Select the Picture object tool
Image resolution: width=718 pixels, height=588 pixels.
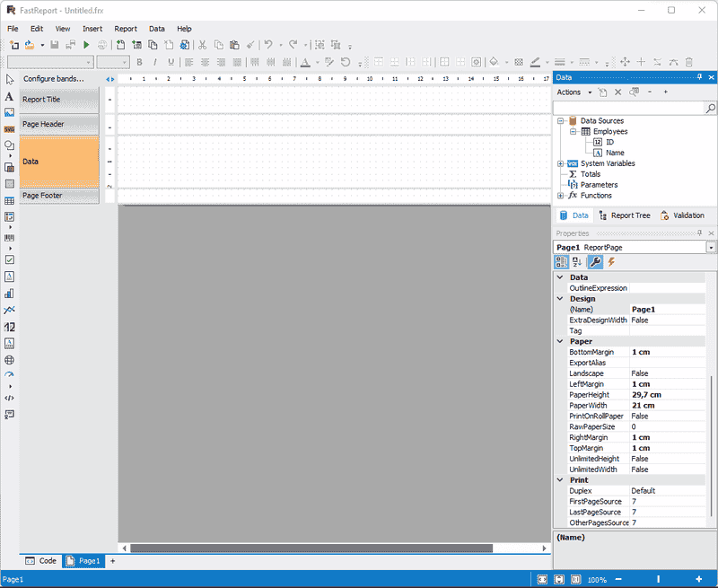pyautogui.click(x=9, y=112)
